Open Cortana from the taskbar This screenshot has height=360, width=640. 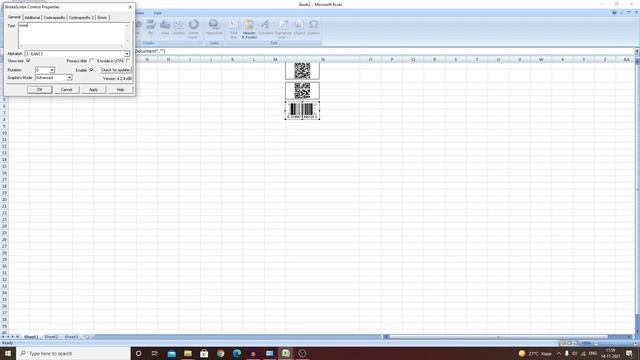click(138, 353)
